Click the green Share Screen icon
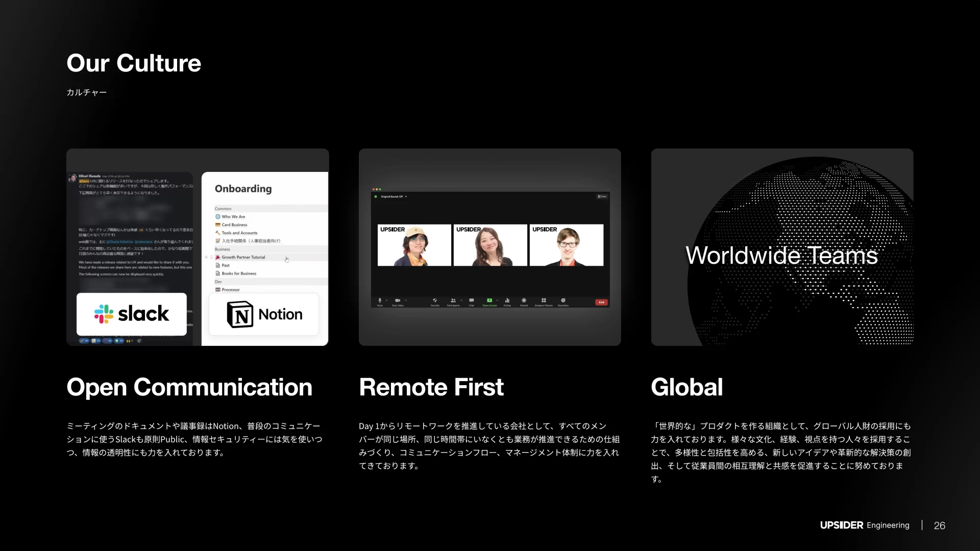The image size is (980, 551). coord(489,300)
